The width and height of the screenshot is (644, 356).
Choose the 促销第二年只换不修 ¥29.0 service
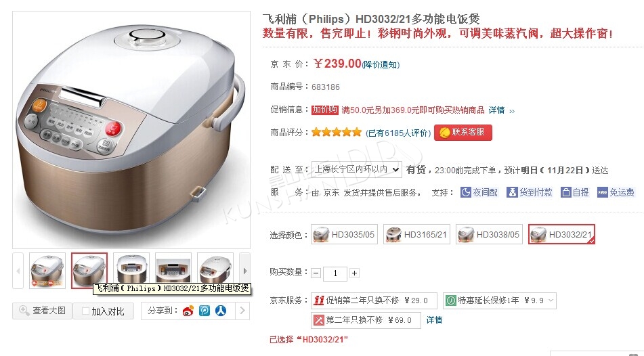coord(374,301)
